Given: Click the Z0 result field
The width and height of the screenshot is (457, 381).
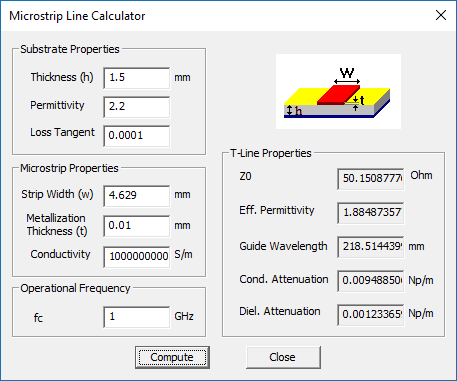Looking at the screenshot, I should (371, 179).
